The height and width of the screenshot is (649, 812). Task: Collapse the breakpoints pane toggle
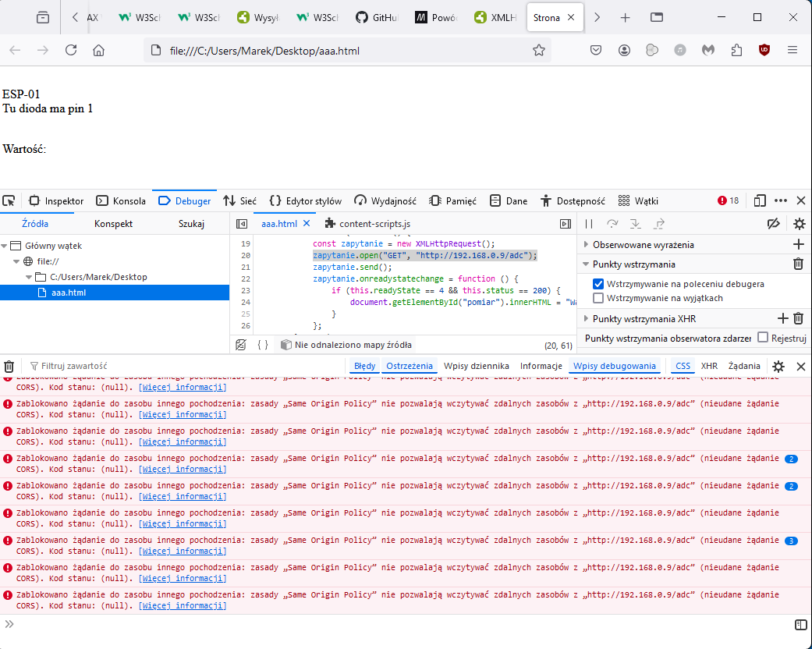[x=566, y=224]
